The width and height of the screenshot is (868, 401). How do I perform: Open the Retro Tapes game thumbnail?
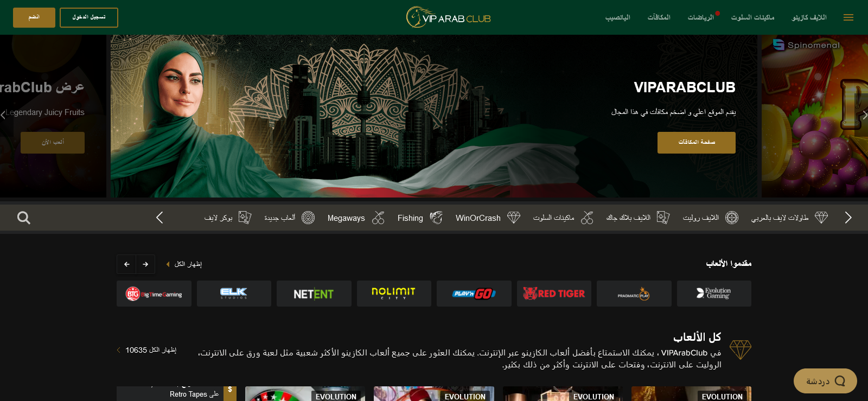[176, 393]
